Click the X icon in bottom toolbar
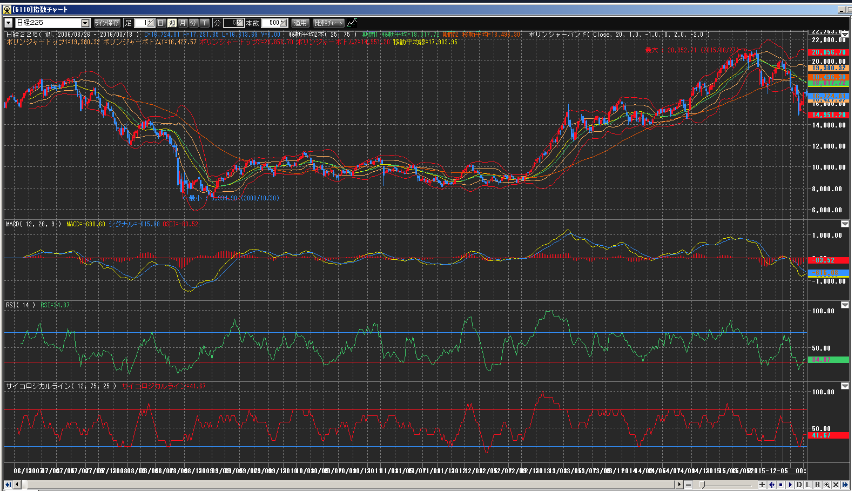Screen dimensions: 868x491 pyautogui.click(x=836, y=485)
